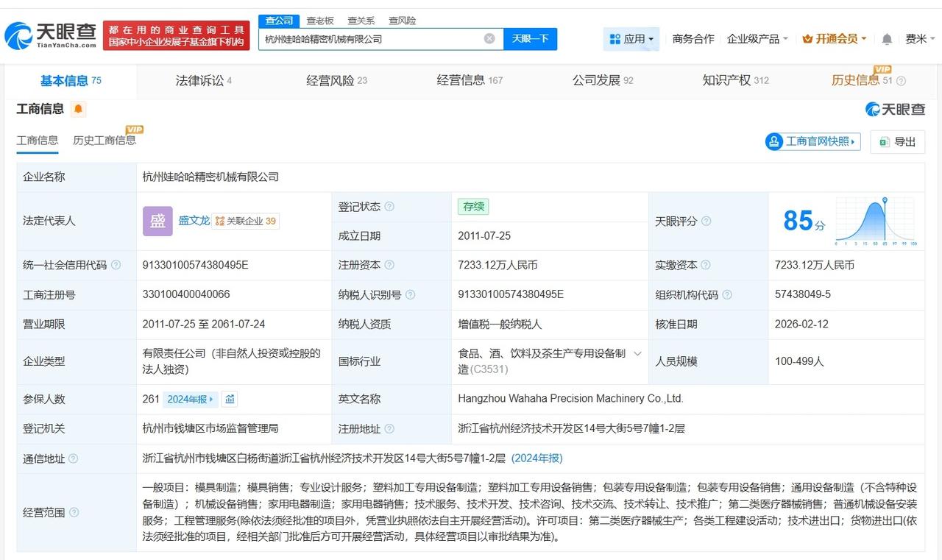Click the help icon next to 注册资本
Viewport: 942px width, 560px height.
pyautogui.click(x=389, y=265)
